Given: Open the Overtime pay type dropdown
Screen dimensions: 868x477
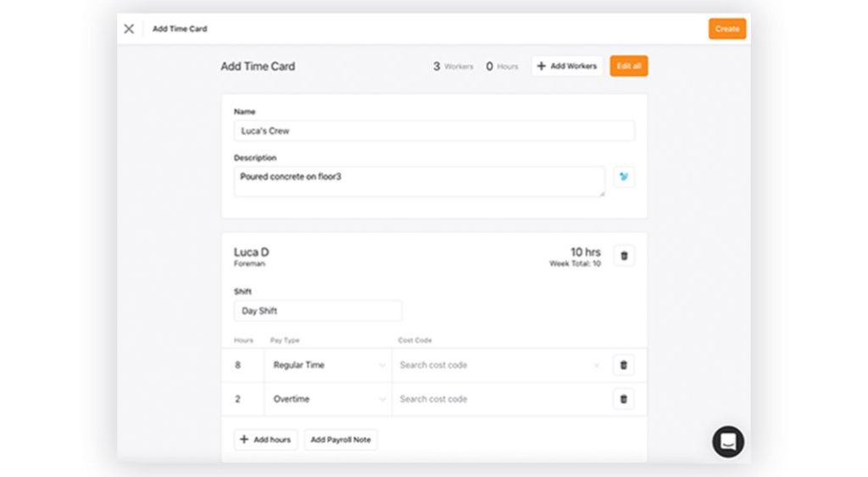Looking at the screenshot, I should point(327,399).
